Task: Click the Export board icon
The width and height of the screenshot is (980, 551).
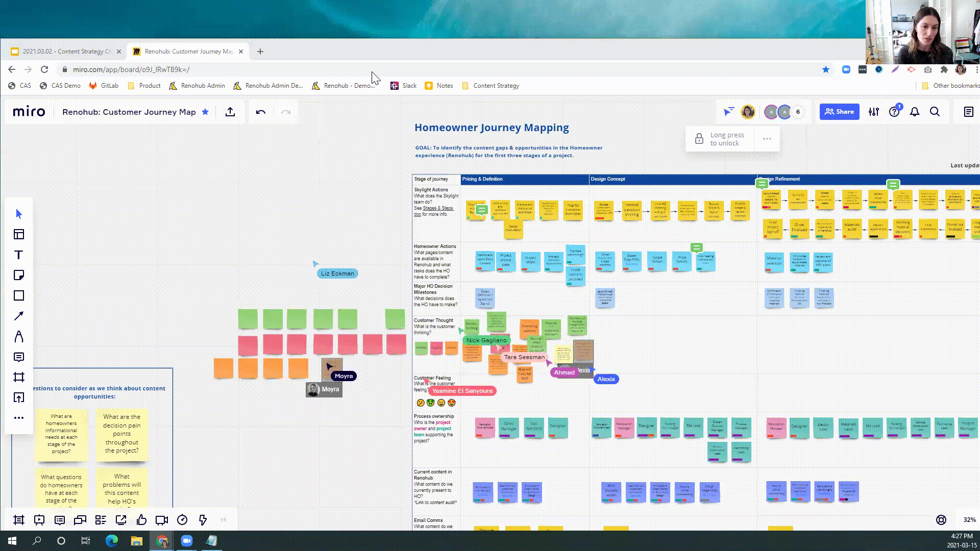Action: 230,112
